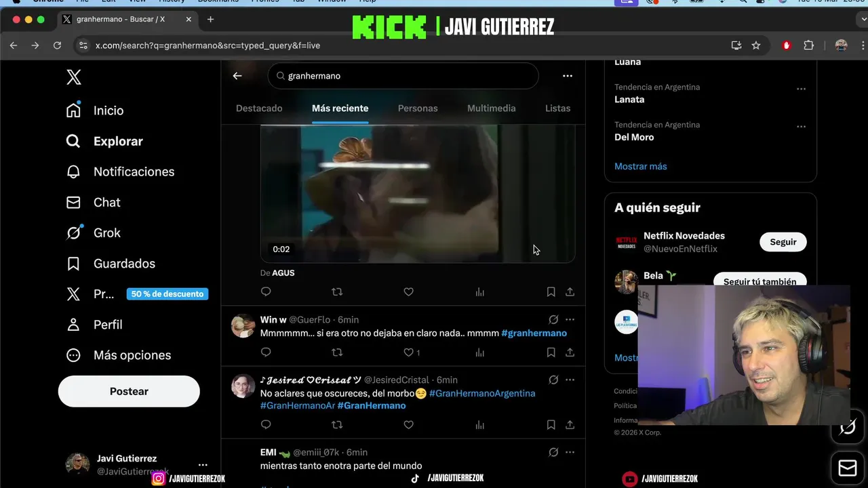Expand Más opciones menu
Image resolution: width=868 pixels, height=488 pixels.
119,355
